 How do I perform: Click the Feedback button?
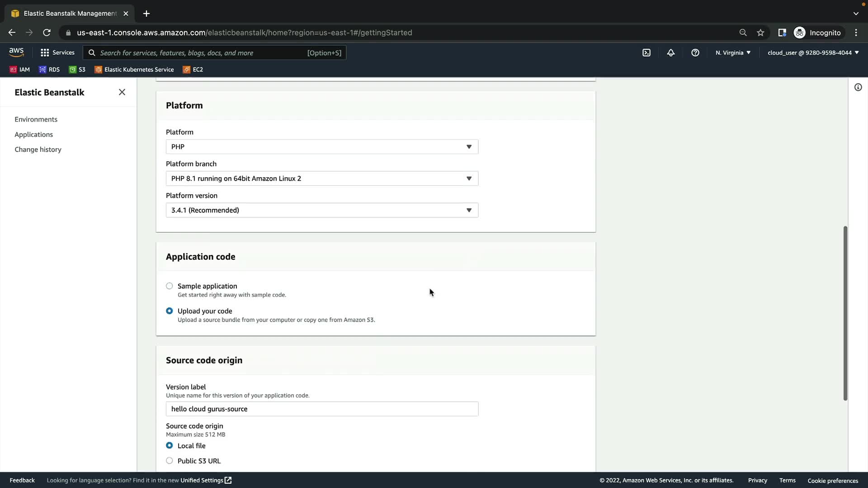click(22, 480)
